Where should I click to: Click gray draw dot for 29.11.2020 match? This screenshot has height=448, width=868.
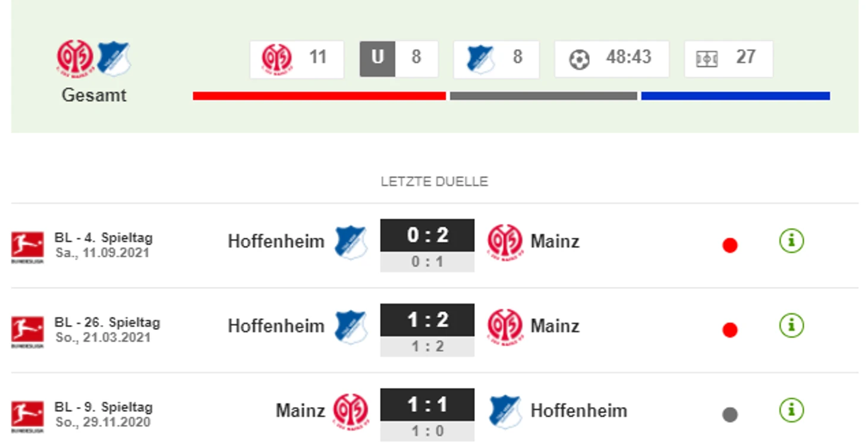pos(730,415)
